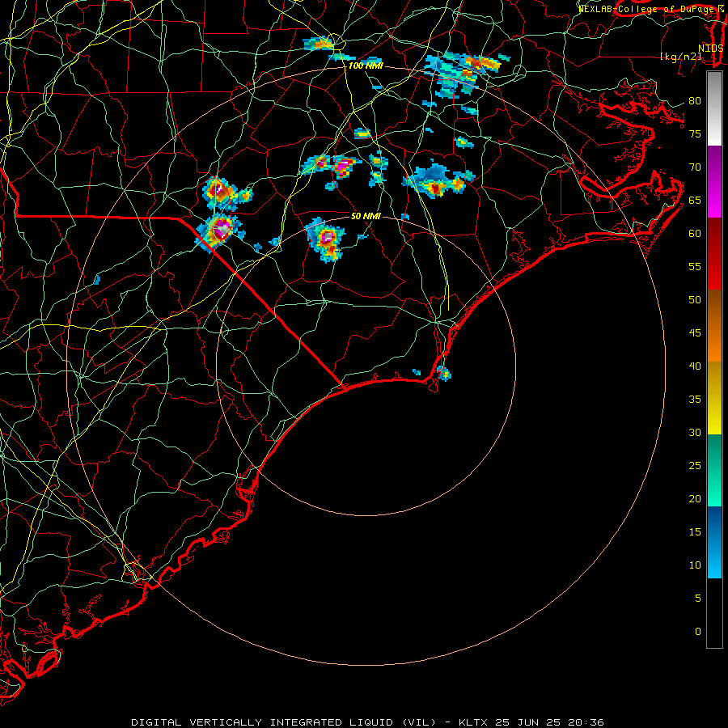
Task: Click the 70 value on the color scale
Action: [695, 167]
